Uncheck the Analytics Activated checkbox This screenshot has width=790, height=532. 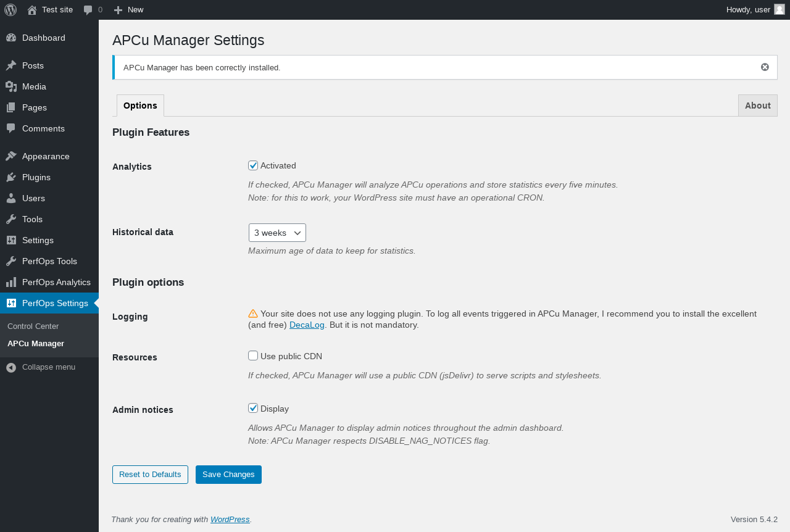point(253,165)
